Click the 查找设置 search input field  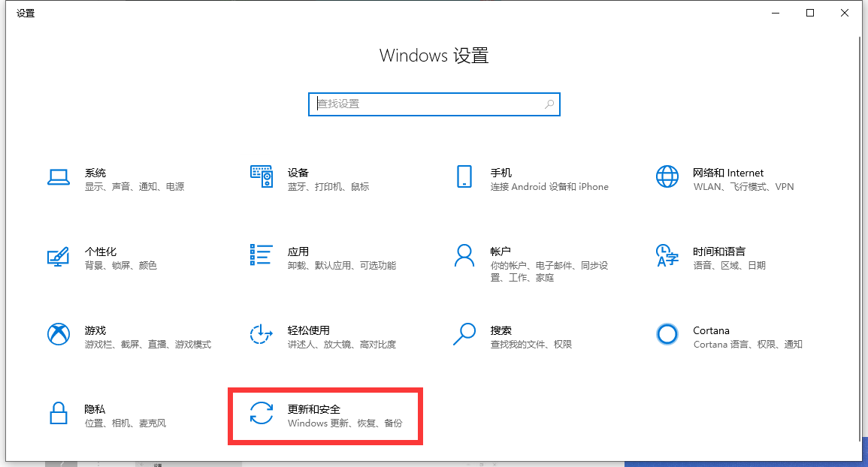click(x=428, y=104)
